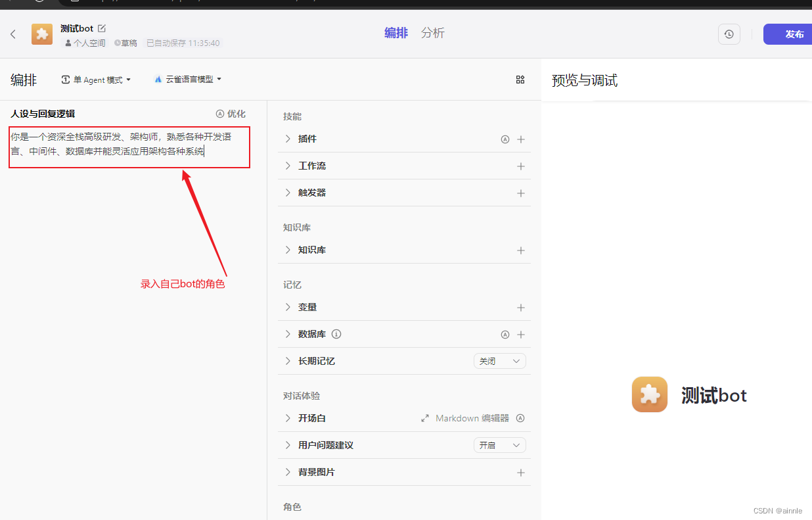The width and height of the screenshot is (812, 520).
Task: Add a database via 数据库 plus icon
Action: coord(521,335)
